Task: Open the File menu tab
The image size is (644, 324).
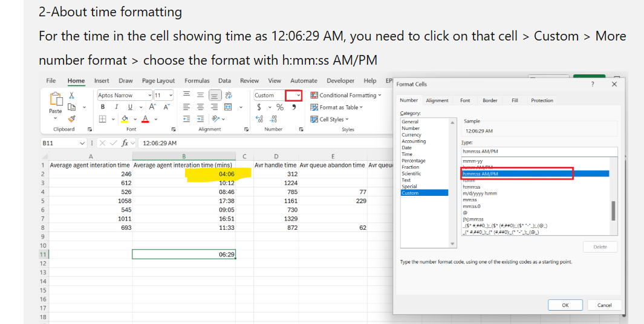Action: pos(51,80)
